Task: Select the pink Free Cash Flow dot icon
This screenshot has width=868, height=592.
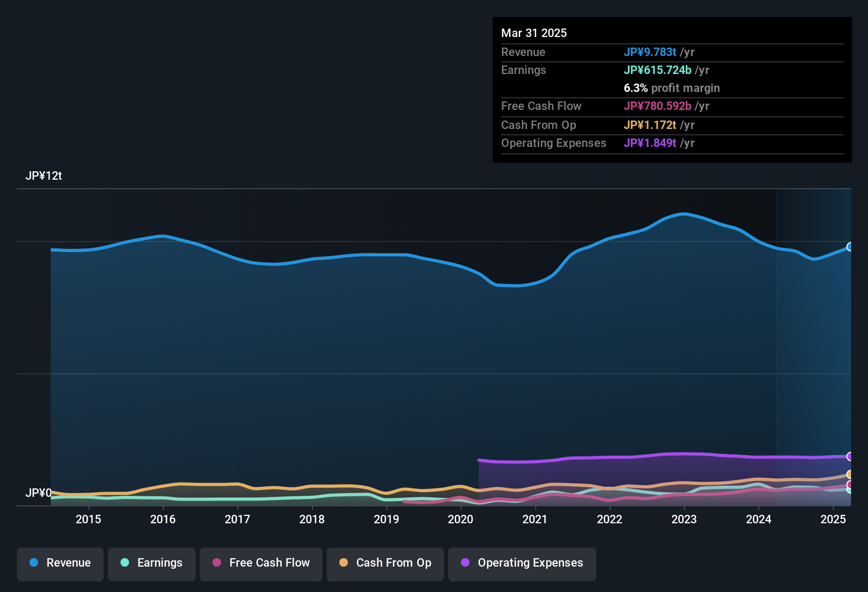Action: 217,563
